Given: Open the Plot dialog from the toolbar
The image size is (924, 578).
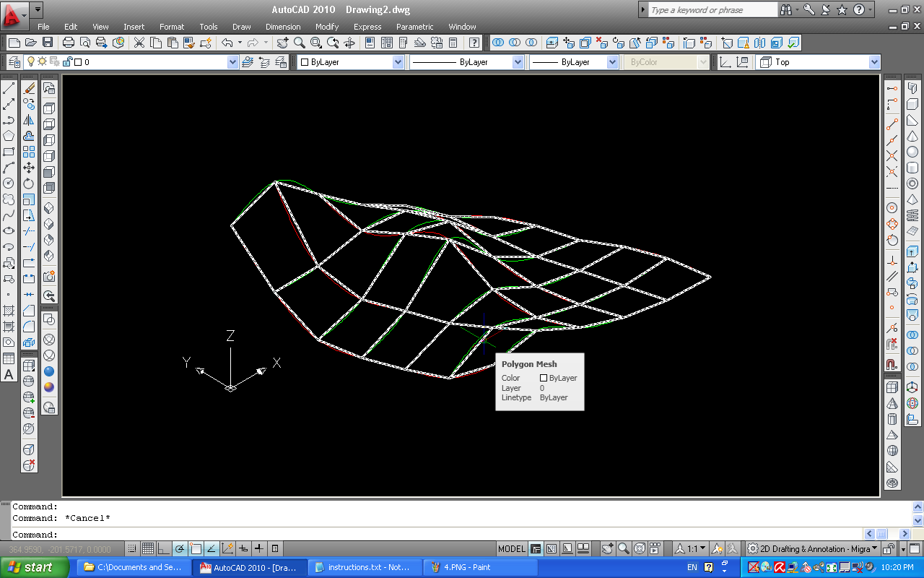Looking at the screenshot, I should (68, 43).
